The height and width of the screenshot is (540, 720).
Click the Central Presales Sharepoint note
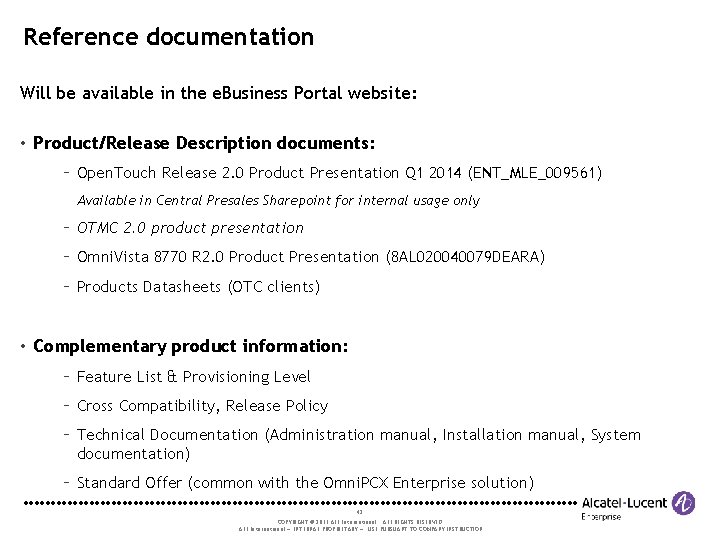click(x=278, y=200)
